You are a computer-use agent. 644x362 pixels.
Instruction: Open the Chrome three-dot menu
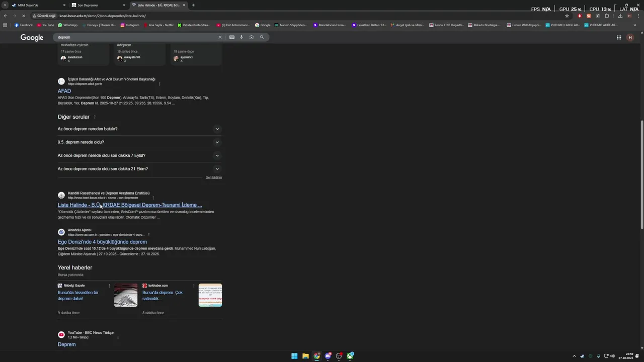[638, 16]
